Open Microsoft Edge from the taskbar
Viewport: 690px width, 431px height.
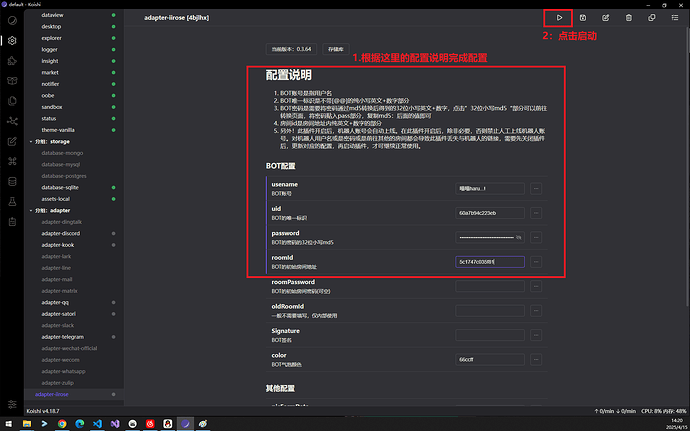pyautogui.click(x=80, y=424)
